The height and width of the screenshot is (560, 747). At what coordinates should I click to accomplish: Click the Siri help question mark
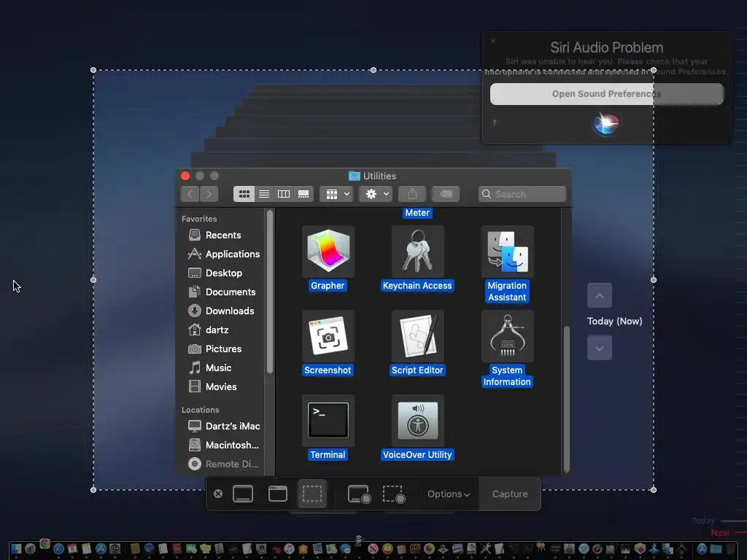(x=495, y=122)
